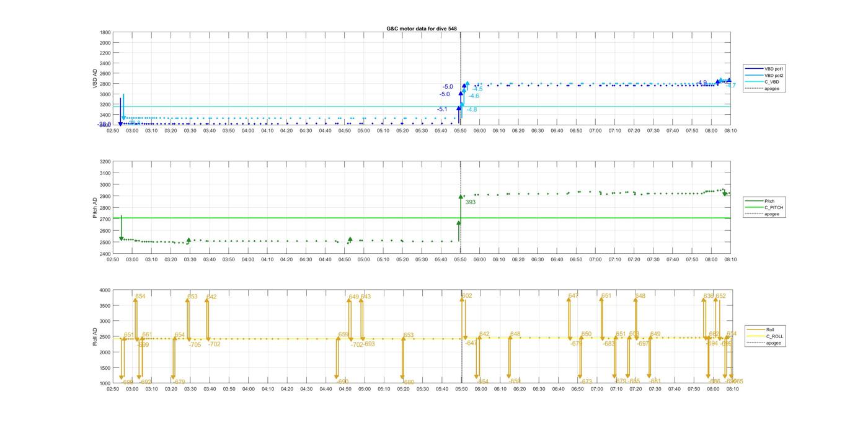Select the title 'G&C motor data for dive 548'

[x=422, y=29]
